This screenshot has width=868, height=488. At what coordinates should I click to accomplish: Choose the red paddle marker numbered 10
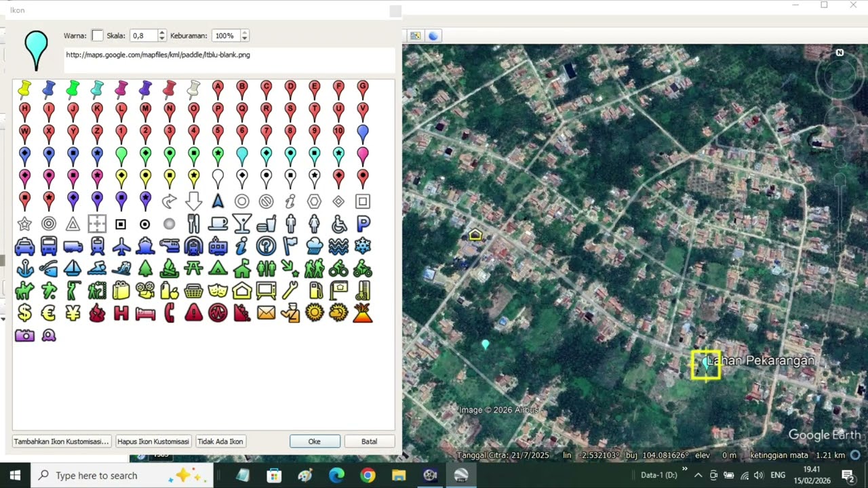pos(338,134)
